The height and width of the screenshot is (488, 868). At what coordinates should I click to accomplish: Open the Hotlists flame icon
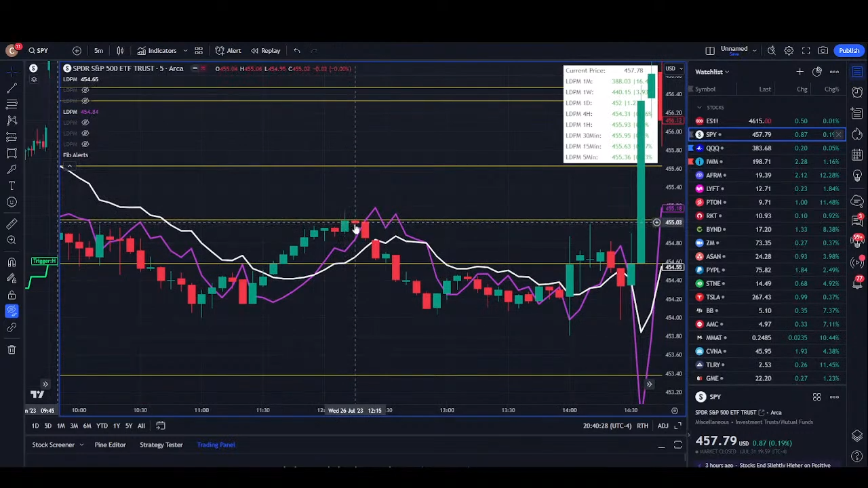857,134
